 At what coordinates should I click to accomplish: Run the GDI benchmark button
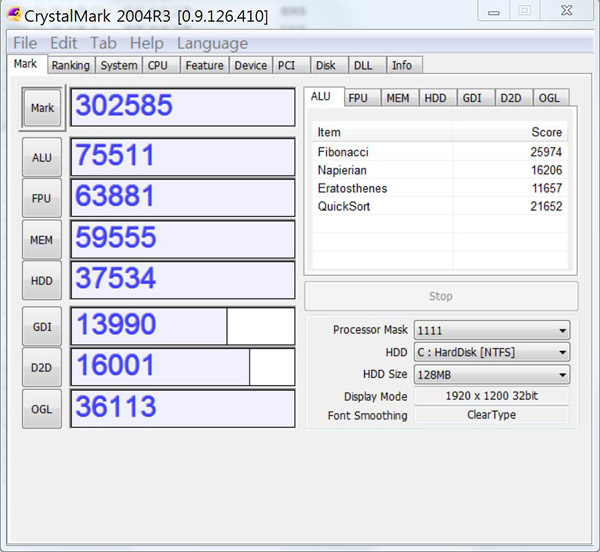pos(42,327)
